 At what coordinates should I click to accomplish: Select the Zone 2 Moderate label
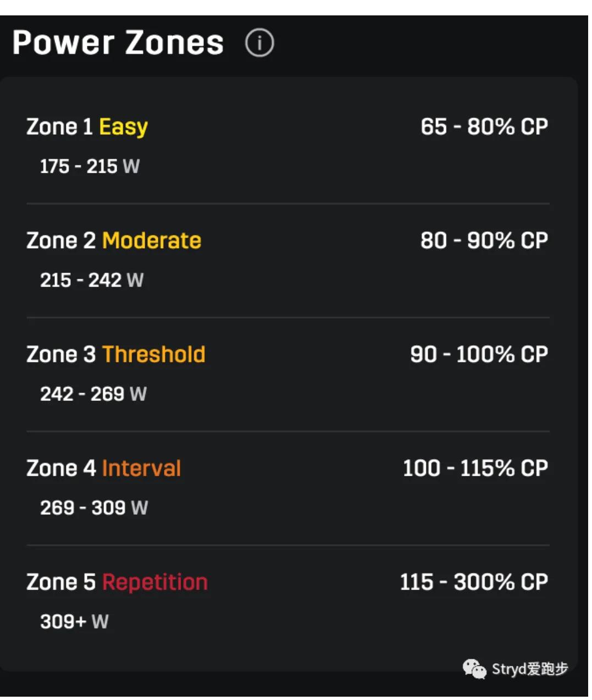coord(114,241)
